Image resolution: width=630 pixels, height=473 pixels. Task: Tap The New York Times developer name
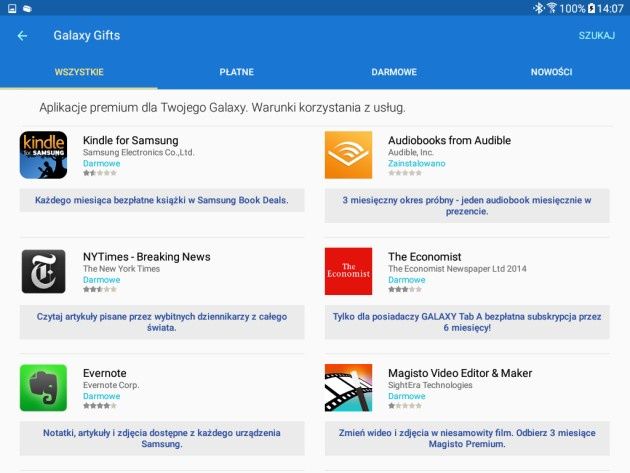click(x=121, y=269)
